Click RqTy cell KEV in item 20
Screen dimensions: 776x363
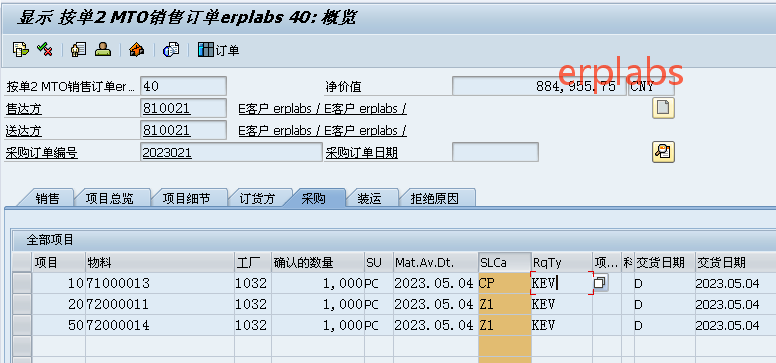(562, 304)
